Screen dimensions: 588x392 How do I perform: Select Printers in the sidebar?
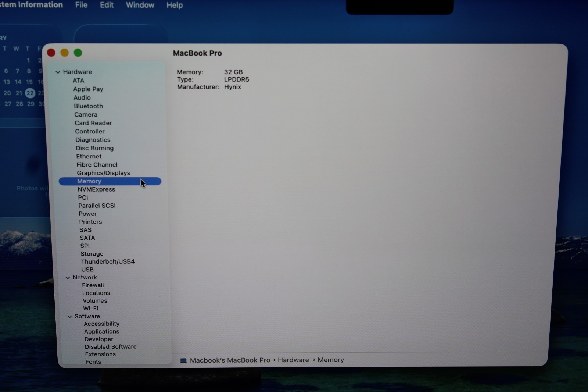[x=90, y=222]
